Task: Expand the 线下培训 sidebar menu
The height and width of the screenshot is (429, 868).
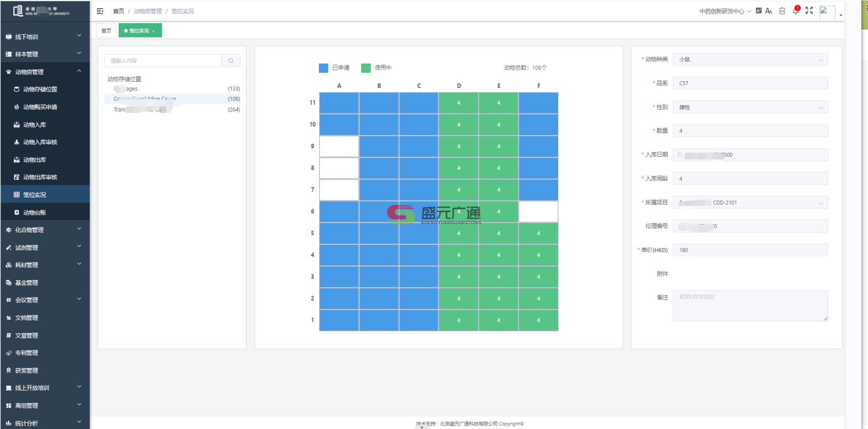Action: tap(45, 37)
